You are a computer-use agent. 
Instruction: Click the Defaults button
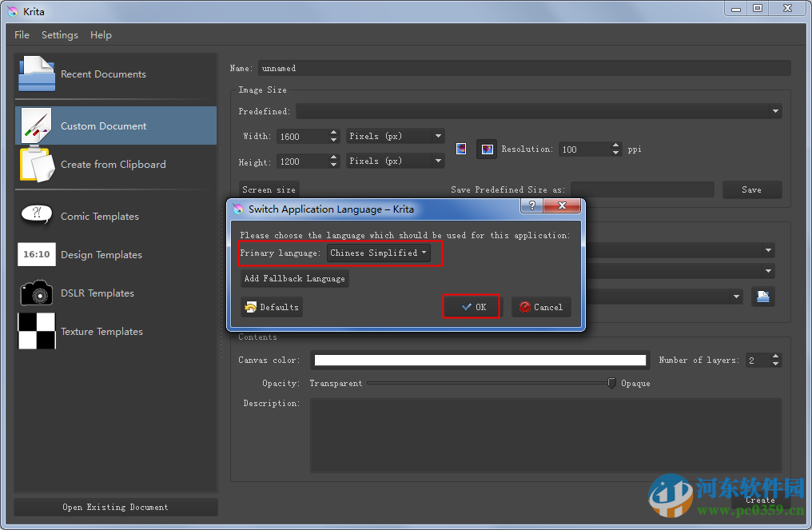(272, 307)
